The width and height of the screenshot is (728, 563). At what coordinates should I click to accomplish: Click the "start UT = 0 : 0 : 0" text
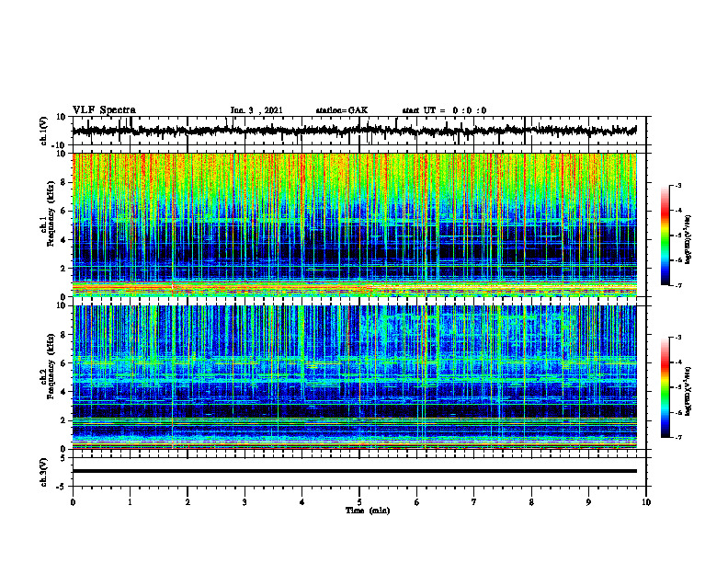point(444,110)
